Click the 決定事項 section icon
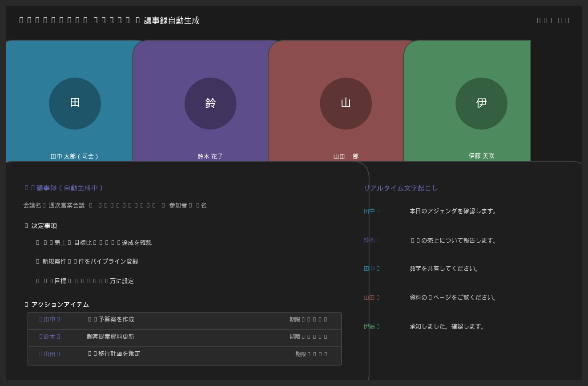 tap(25, 226)
